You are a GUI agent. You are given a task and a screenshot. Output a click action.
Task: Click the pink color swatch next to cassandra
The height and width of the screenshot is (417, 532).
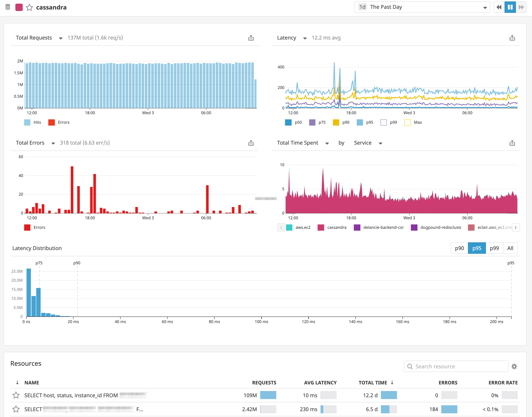tap(19, 7)
